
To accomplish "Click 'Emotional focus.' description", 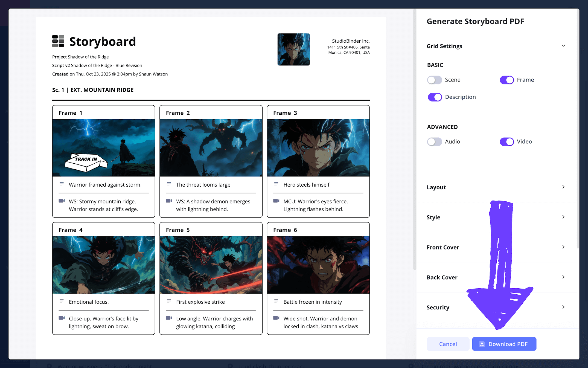I will coord(89,302).
